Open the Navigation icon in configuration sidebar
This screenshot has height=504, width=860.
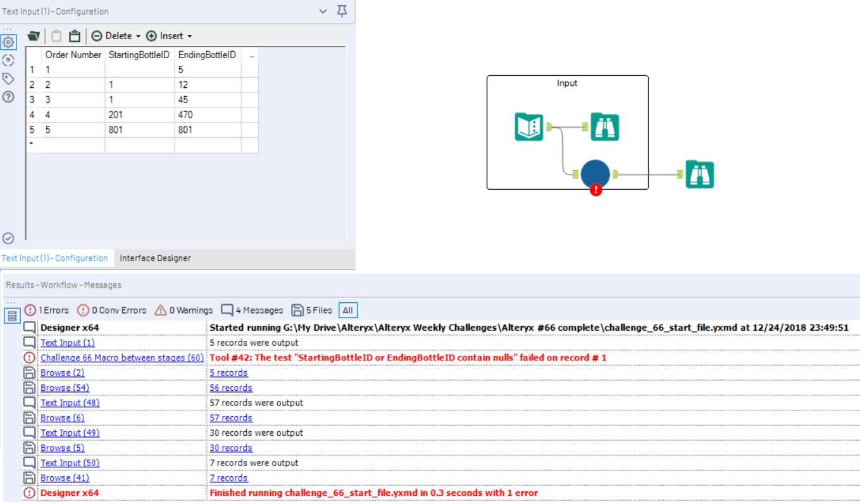click(x=8, y=60)
